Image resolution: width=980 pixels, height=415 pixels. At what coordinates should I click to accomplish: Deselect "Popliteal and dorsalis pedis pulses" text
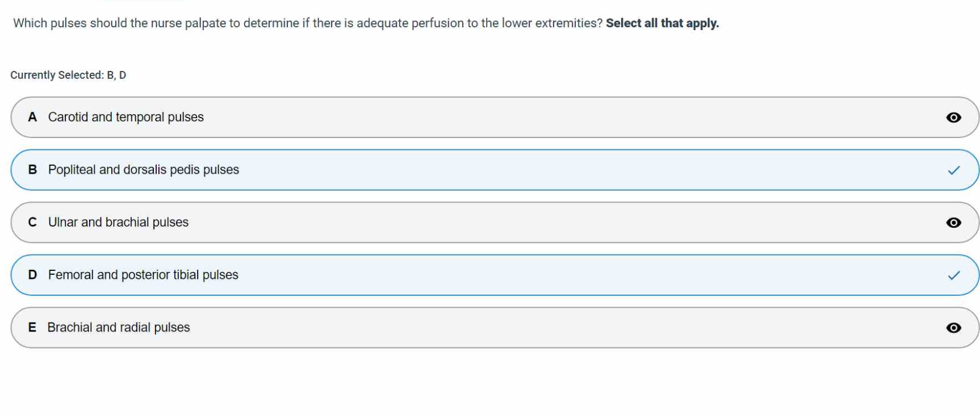pyautogui.click(x=143, y=170)
